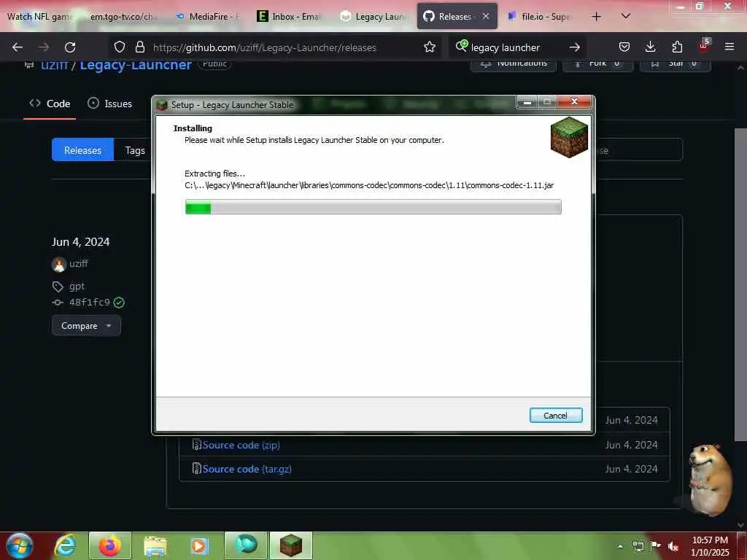Show hidden tray icons arrow

620,546
